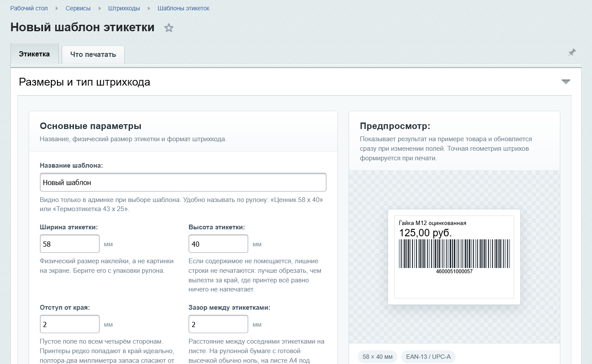
Task: Click the «Зазор между этикетками:» label
Action: [x=229, y=308]
